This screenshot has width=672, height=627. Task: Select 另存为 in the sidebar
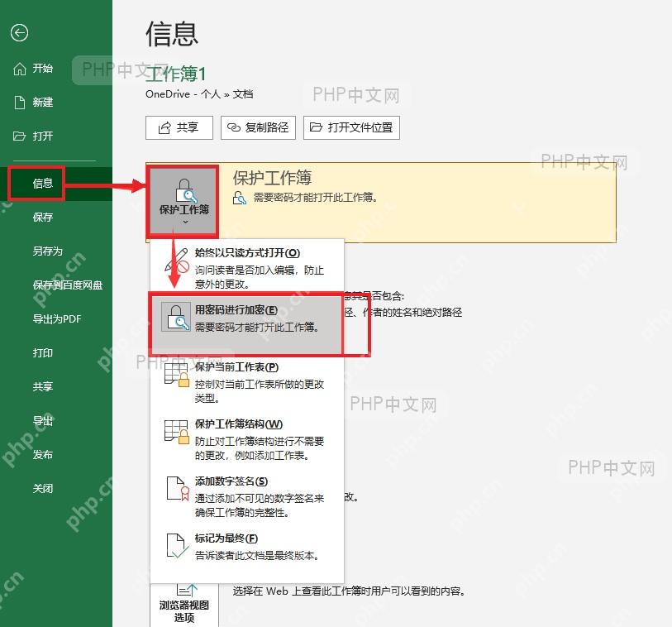pos(56,251)
